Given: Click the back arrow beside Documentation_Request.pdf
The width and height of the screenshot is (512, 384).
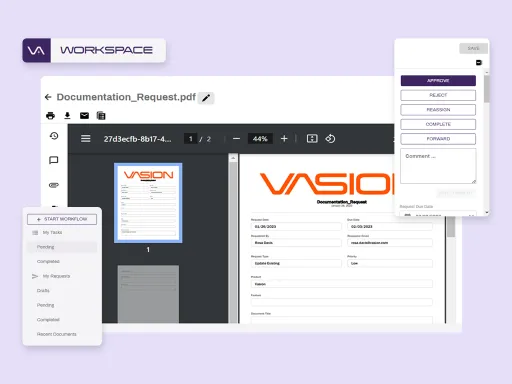Looking at the screenshot, I should (x=48, y=97).
